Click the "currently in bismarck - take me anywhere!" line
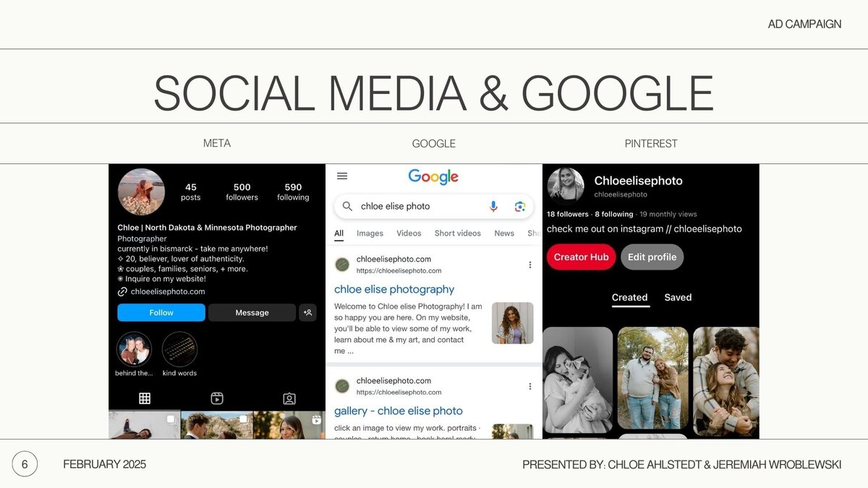The height and width of the screenshot is (488, 868). click(193, 249)
